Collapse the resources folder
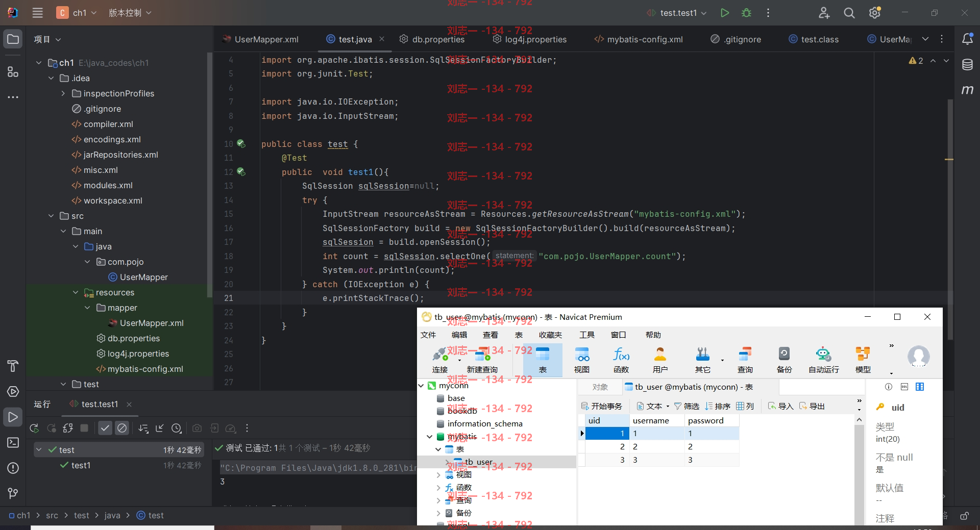 tap(76, 292)
